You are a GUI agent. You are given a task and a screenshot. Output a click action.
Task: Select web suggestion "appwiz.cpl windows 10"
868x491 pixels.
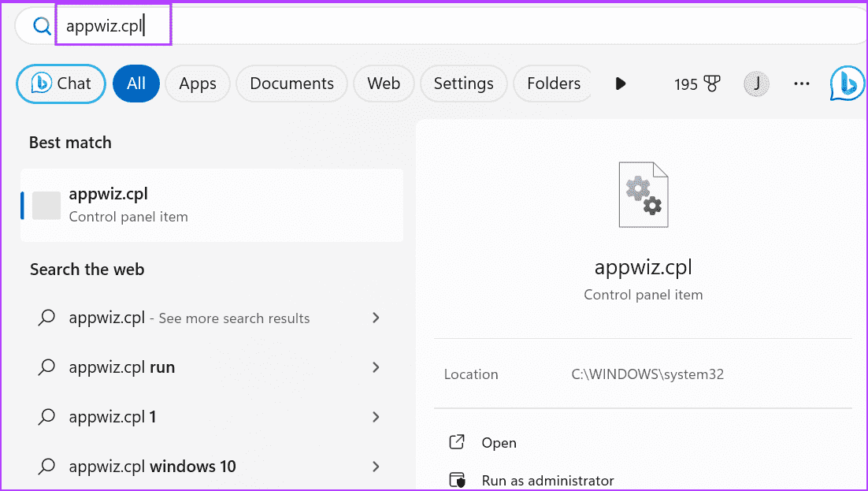152,467
